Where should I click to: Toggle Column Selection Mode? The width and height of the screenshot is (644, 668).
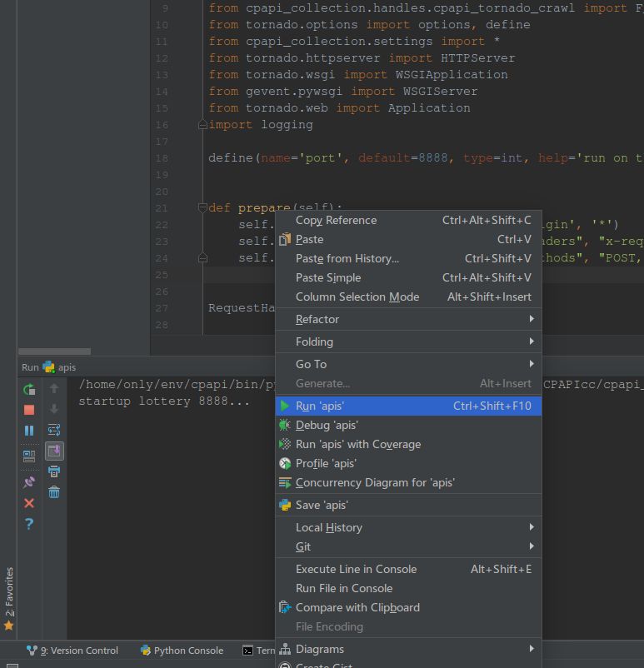pyautogui.click(x=408, y=297)
